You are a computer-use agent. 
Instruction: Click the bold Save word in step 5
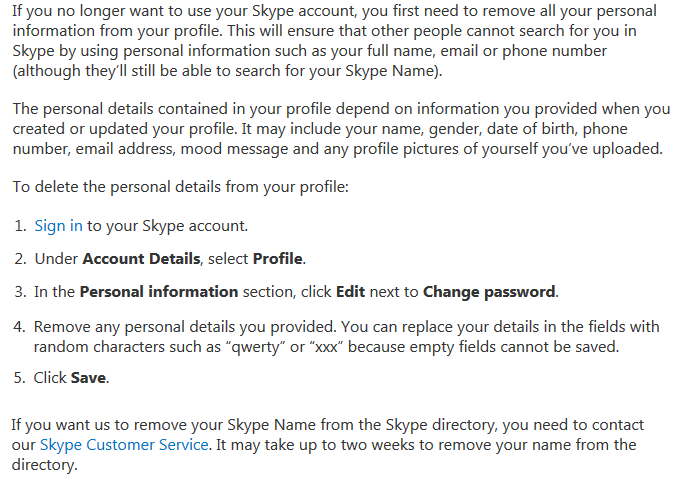point(88,378)
